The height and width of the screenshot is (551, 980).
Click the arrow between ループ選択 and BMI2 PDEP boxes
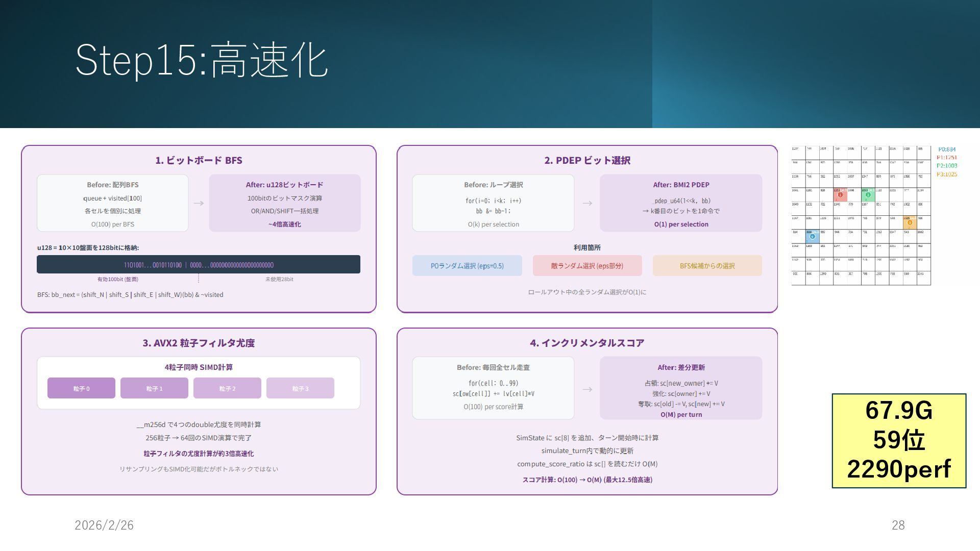pyautogui.click(x=587, y=203)
